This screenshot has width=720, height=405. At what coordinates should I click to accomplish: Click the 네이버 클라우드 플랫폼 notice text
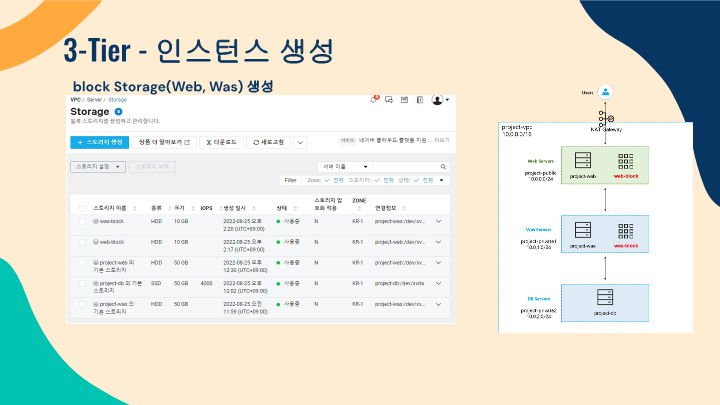coord(394,140)
